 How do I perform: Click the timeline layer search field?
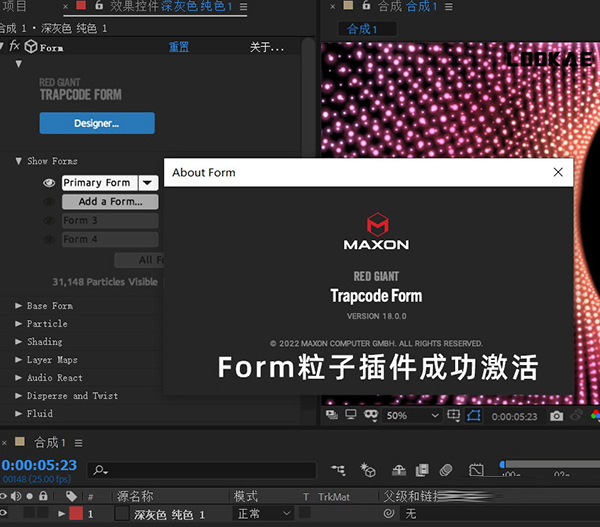pos(202,470)
